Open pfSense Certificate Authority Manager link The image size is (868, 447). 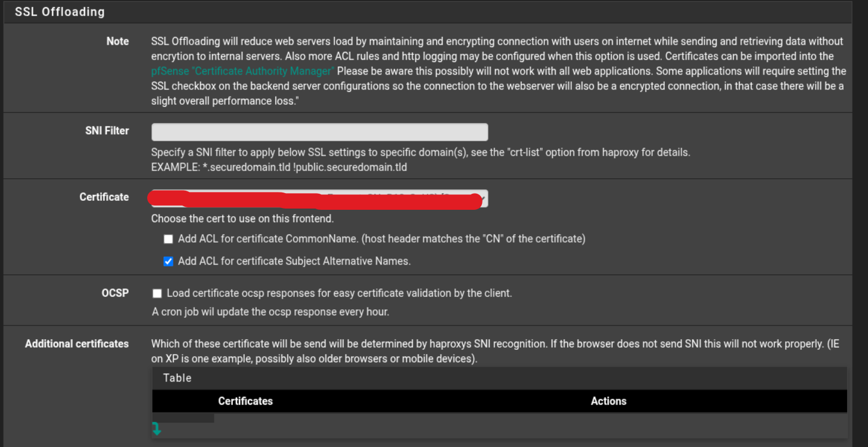click(243, 71)
